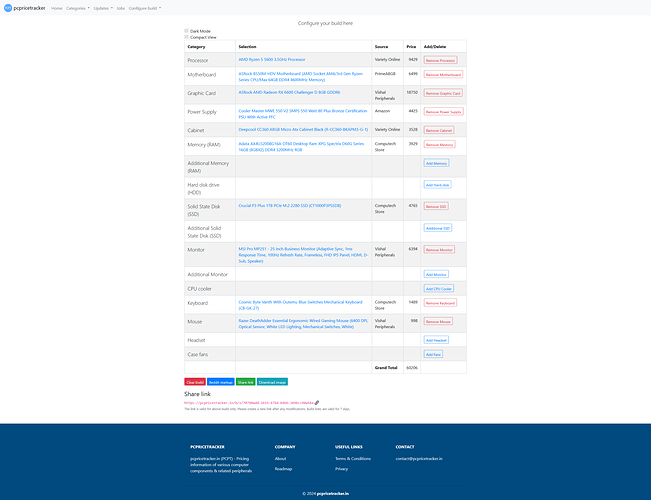The image size is (651, 500).
Task: Toggle the Compact View checkbox
Action: [x=186, y=37]
